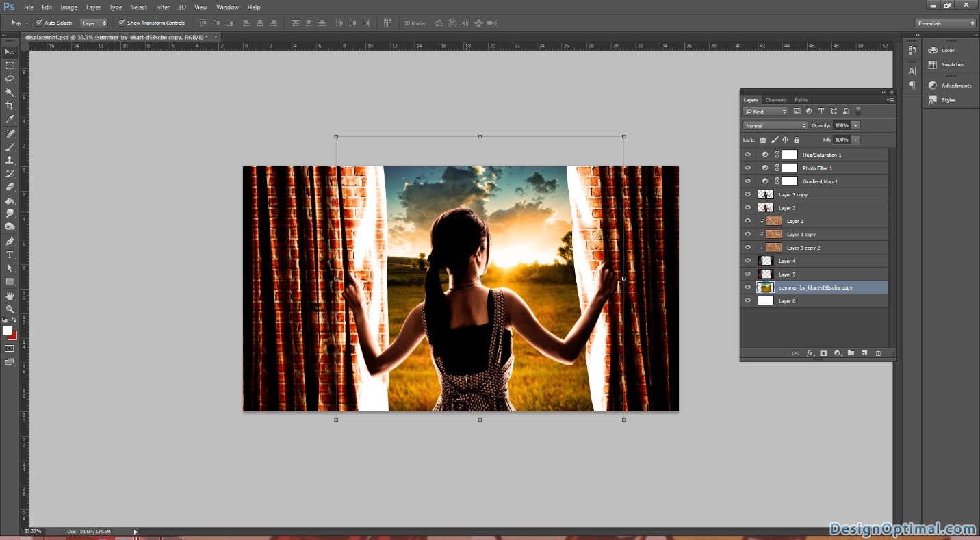Open the Essentials workspace dropdown

(946, 23)
